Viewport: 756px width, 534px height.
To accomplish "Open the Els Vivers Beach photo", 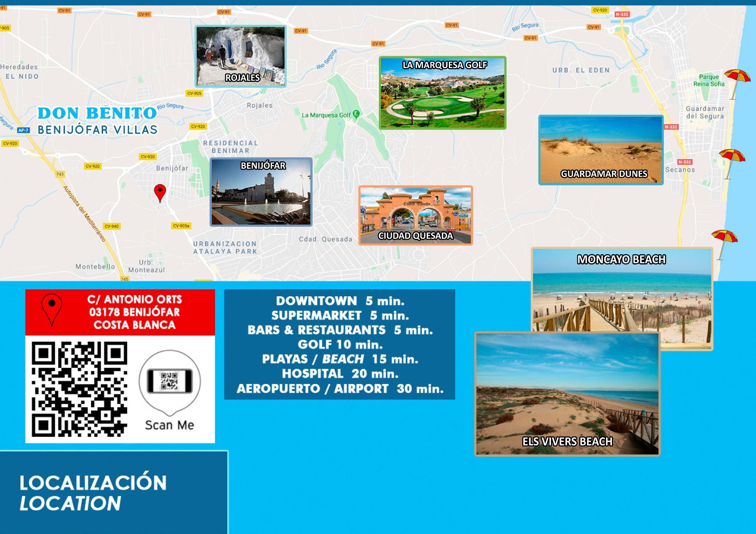I will click(567, 394).
